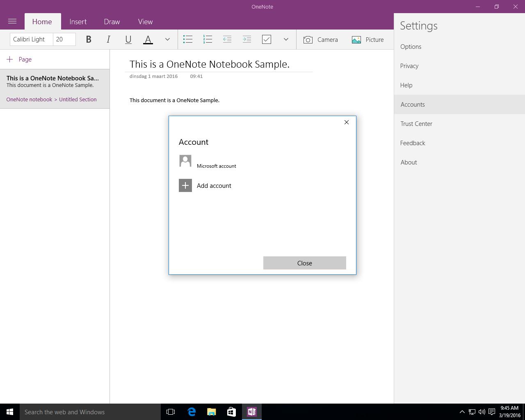Open Action Center notifications icon
525x420 pixels.
(x=492, y=412)
